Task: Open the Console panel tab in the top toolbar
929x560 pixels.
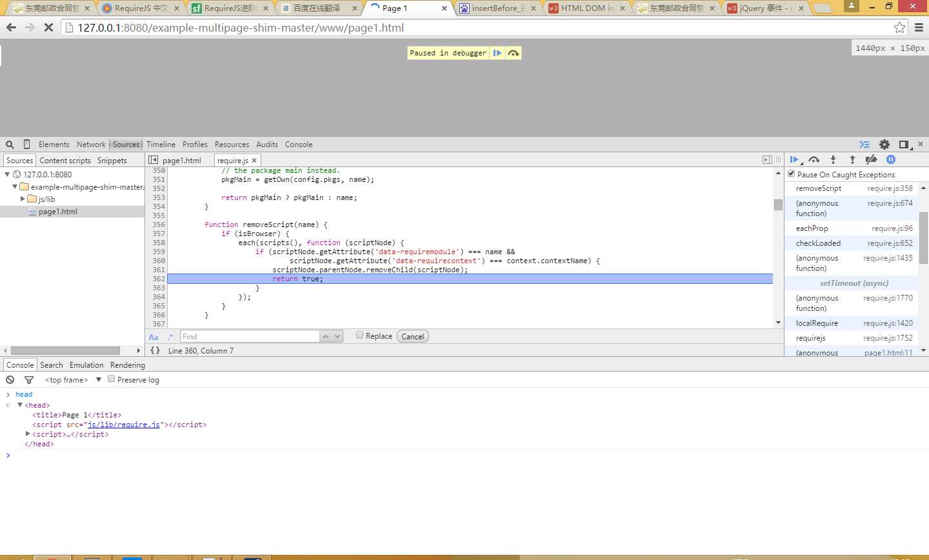Action: click(299, 145)
